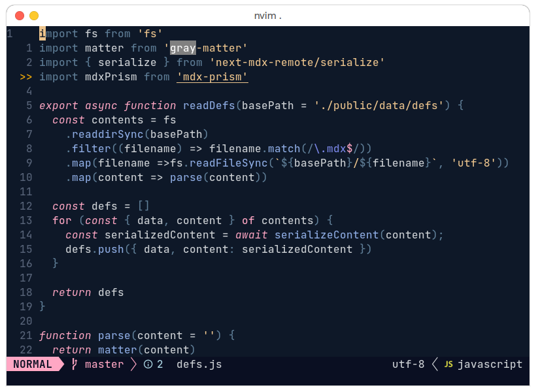Viewport: 536px width, 392px height.
Task: Click the 'utf-8' string argument in code
Action: coord(473,163)
